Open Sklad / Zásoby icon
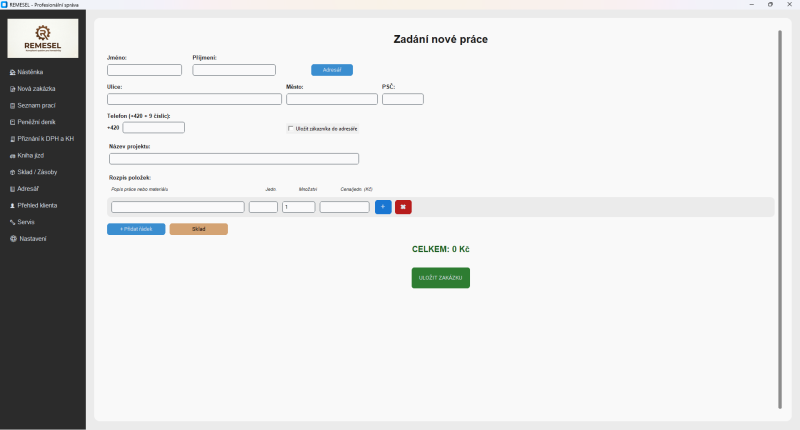Viewport: 800px width, 430px height. click(x=12, y=172)
